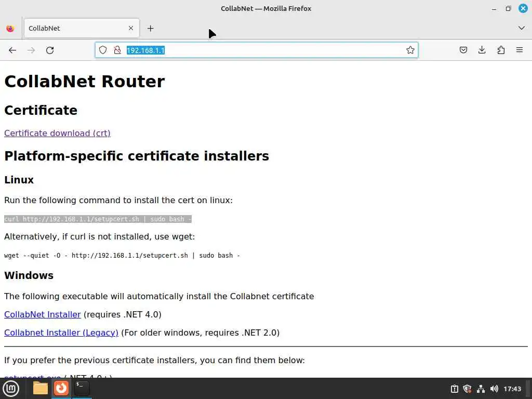This screenshot has height=399, width=532.
Task: Open the Firefox hamburger menu
Action: click(x=520, y=50)
